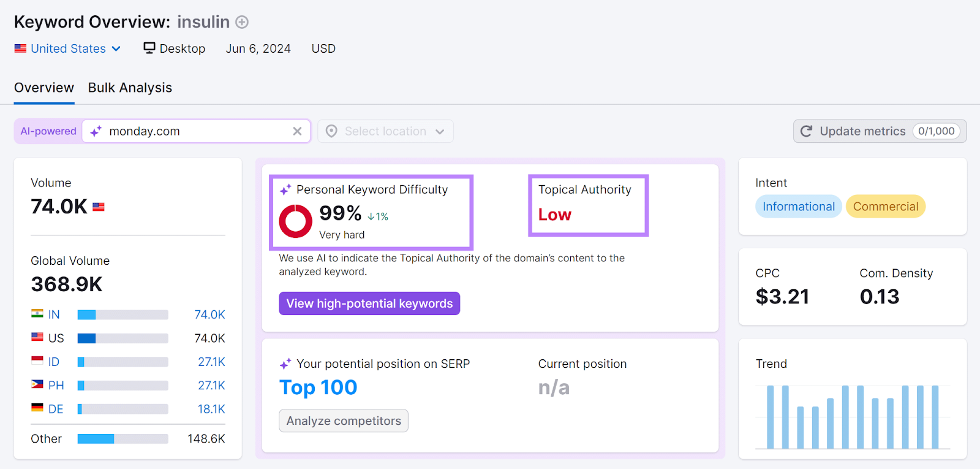The image size is (980, 469).
Task: Open the United States country dropdown
Action: [68, 48]
